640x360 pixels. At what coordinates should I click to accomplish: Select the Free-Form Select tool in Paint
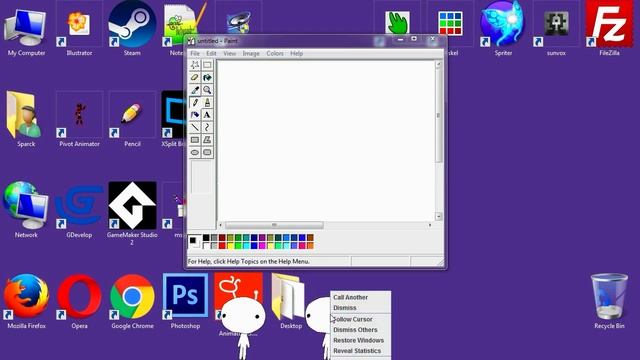click(x=195, y=65)
